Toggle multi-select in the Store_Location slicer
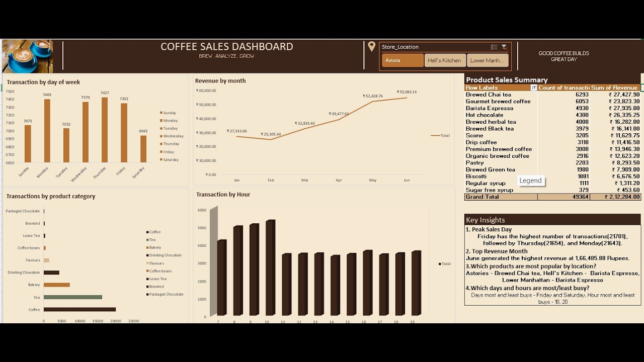The image size is (644, 362). tap(494, 47)
